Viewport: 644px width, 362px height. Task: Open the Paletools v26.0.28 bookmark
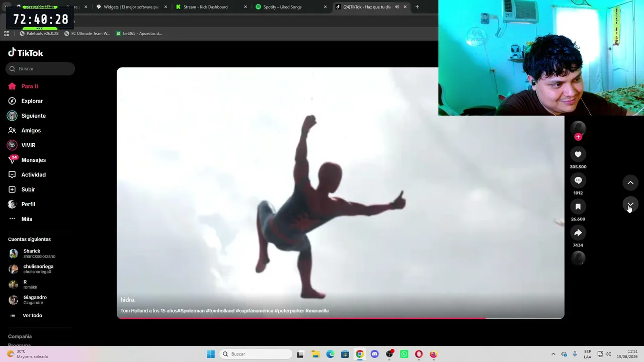(x=39, y=34)
